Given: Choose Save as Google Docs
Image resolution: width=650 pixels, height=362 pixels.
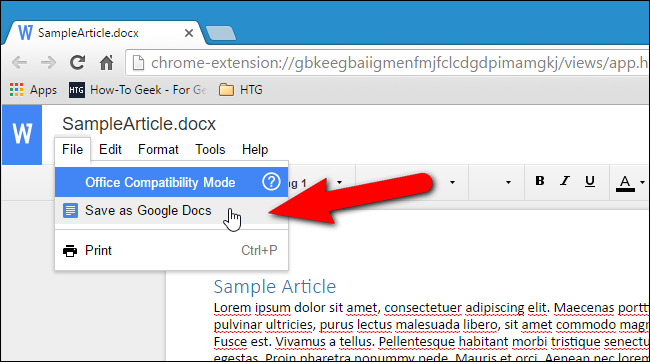Looking at the screenshot, I should [171, 211].
